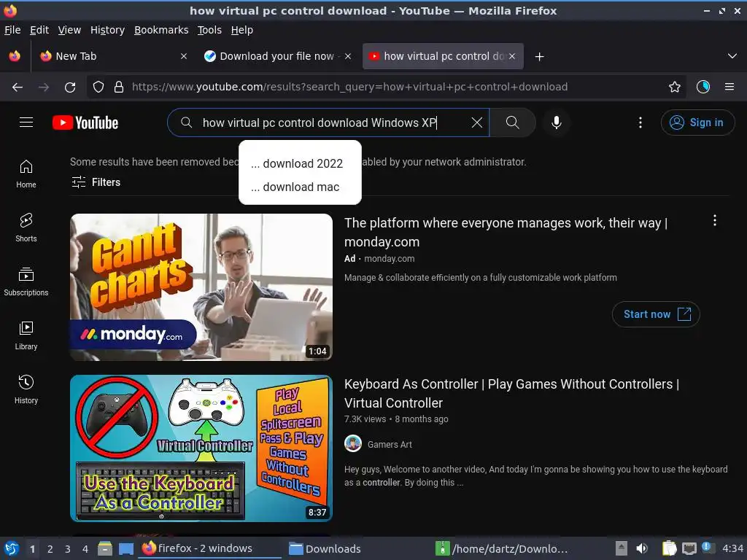747x560 pixels.
Task: Click the YouTube search magnifier button
Action: (513, 122)
